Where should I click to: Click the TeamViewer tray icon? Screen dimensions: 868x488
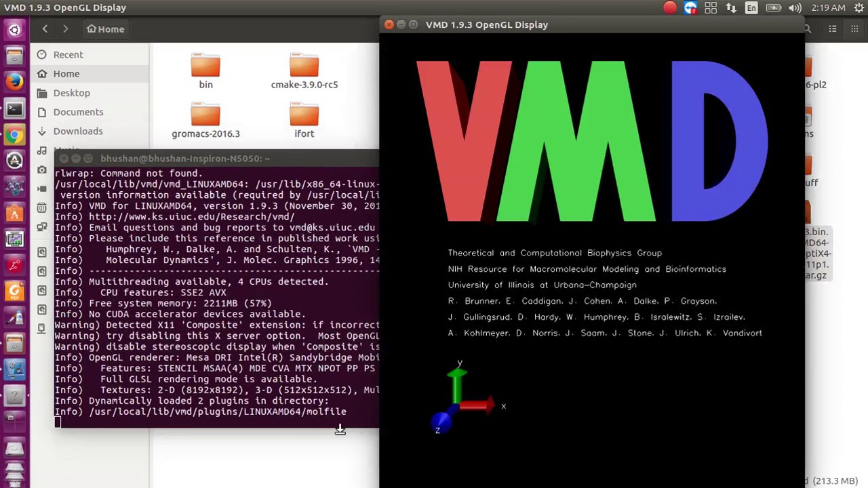[x=690, y=8]
